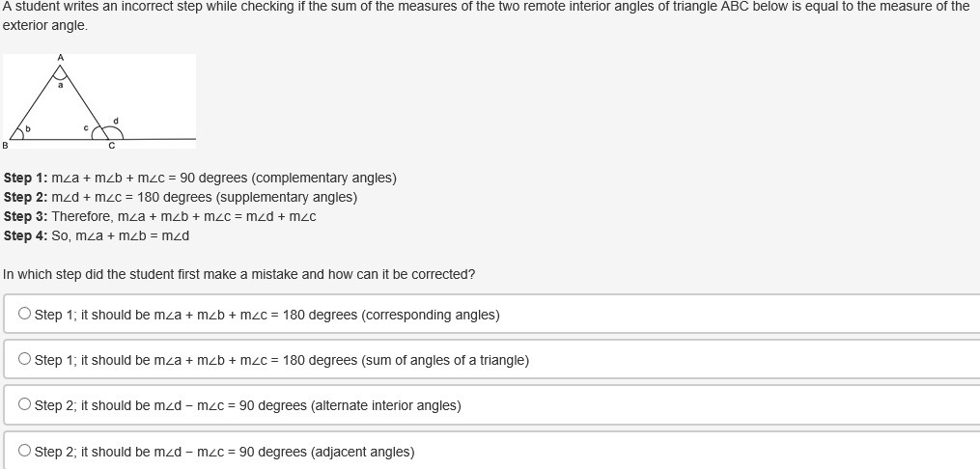Click the Step 3 'Therefore' equation line
Screen dimensions: 980x469
[160, 216]
